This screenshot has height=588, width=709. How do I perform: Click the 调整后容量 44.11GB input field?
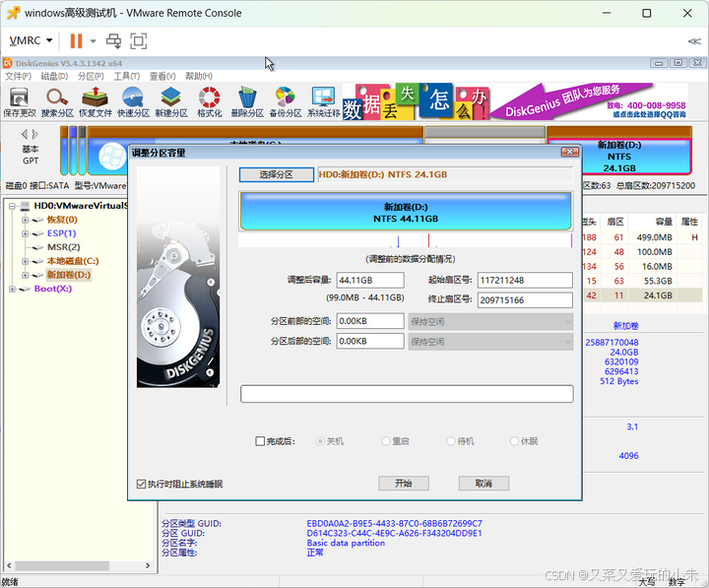pos(370,280)
